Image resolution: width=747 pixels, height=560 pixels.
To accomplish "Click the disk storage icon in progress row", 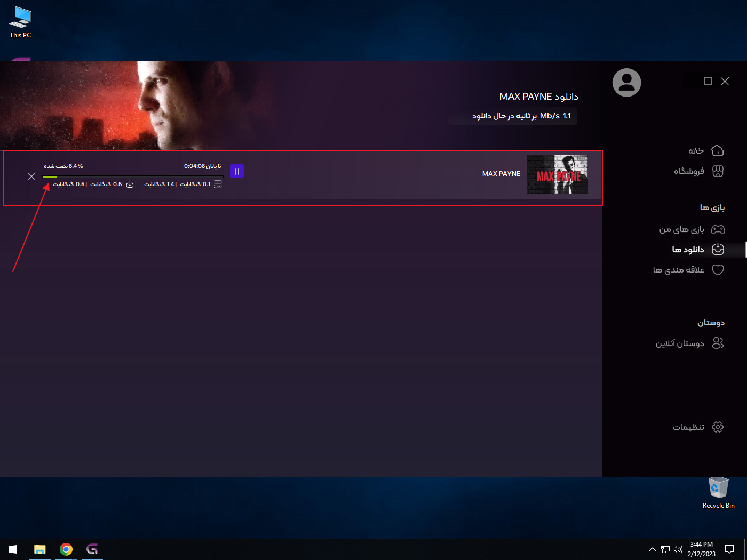I will click(218, 185).
